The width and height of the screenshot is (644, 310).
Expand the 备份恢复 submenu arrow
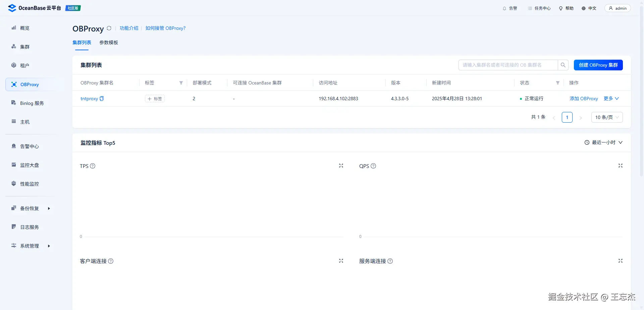tap(49, 208)
